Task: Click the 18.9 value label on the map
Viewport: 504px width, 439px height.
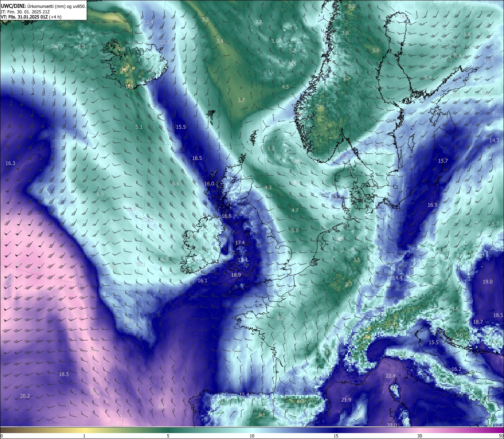Action: click(236, 275)
